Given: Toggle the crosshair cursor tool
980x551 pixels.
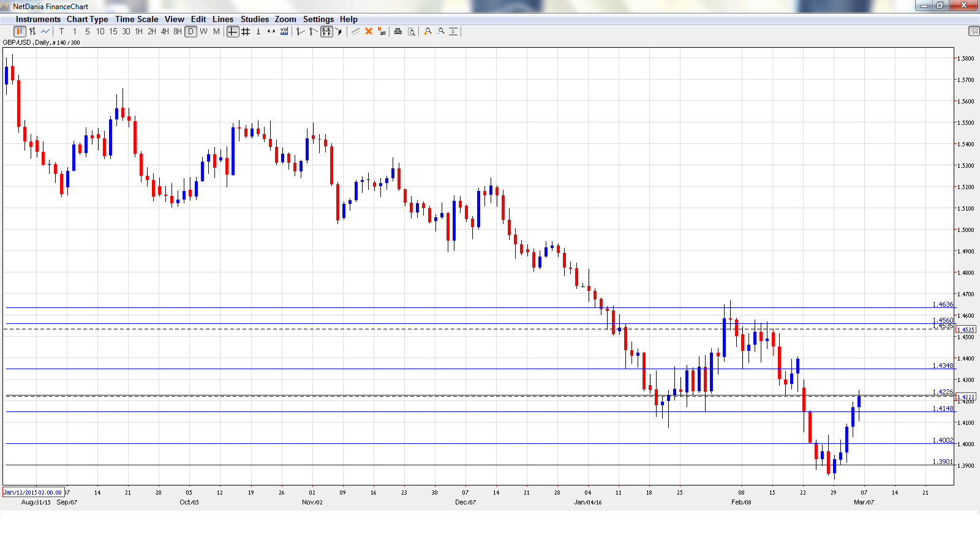Looking at the screenshot, I should coord(233,31).
